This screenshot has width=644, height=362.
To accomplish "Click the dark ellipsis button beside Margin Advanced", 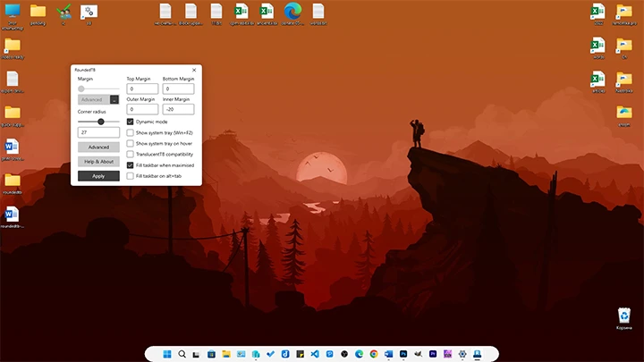I will click(x=114, y=99).
